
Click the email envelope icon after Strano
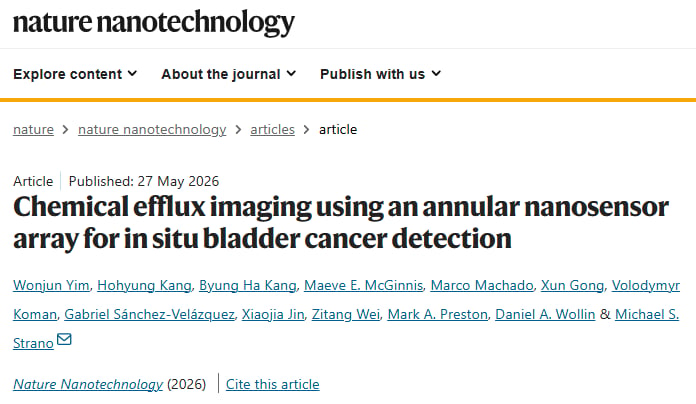64,340
